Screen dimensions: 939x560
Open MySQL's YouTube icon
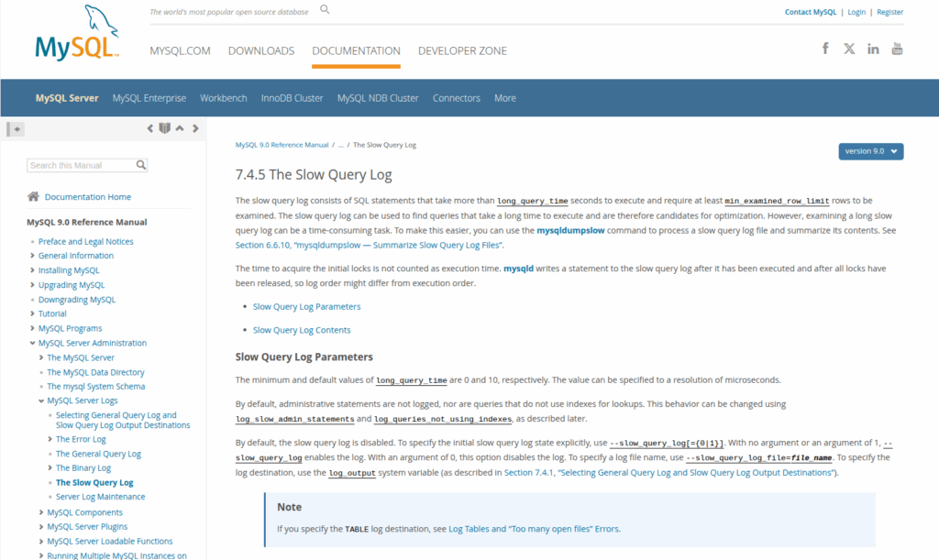[898, 48]
